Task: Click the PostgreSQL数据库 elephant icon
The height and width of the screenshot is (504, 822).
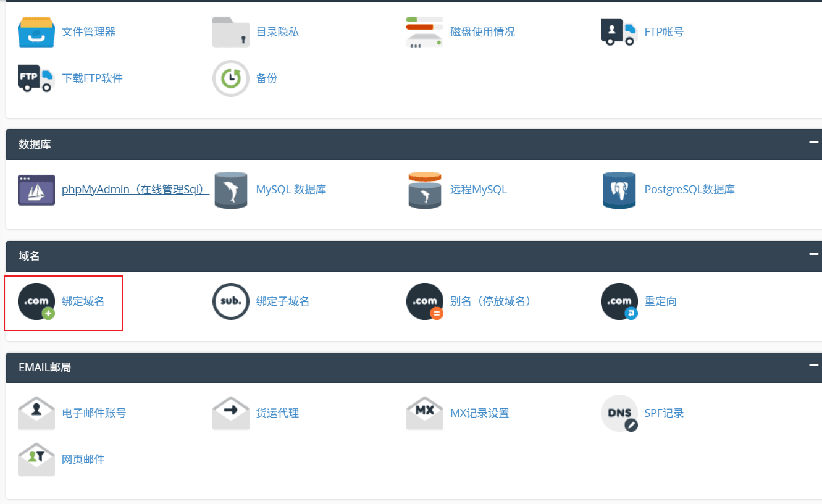Action: [619, 190]
